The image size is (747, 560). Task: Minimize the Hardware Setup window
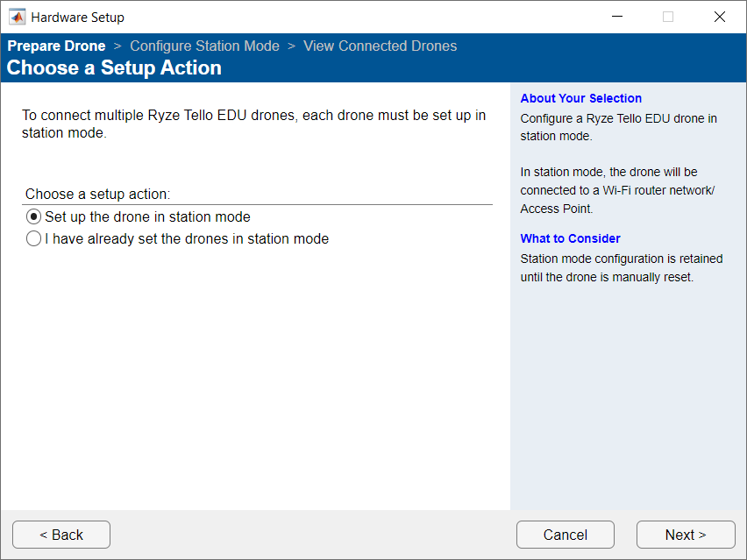616,16
